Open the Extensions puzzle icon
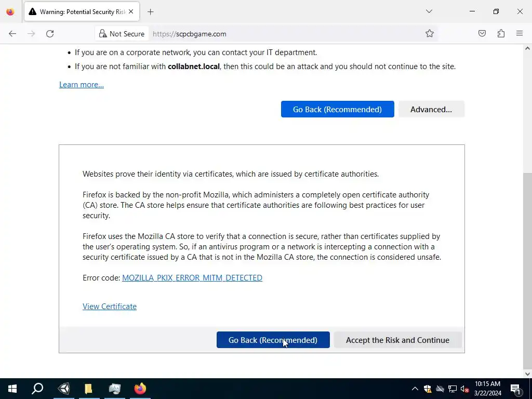Image resolution: width=532 pixels, height=399 pixels. coord(501,33)
